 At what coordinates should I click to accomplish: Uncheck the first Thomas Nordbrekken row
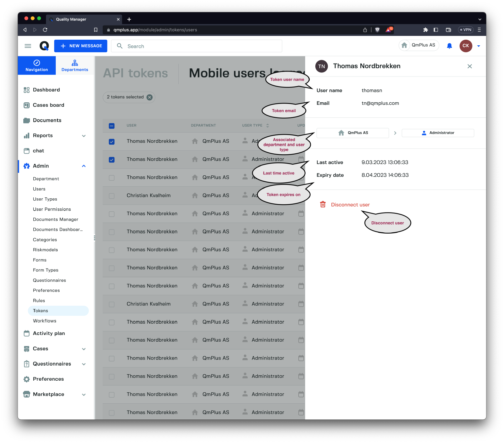tap(112, 142)
